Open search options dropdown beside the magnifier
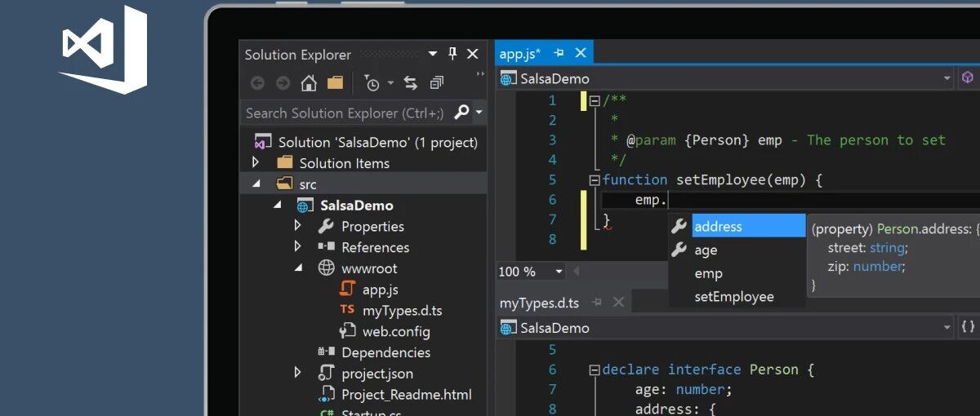The height and width of the screenshot is (416, 980). pos(479,113)
